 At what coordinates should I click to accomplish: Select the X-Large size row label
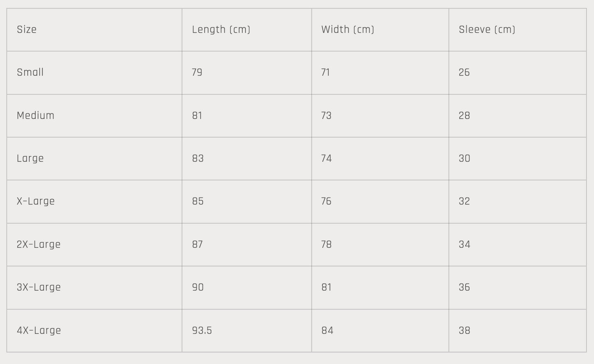pos(36,201)
